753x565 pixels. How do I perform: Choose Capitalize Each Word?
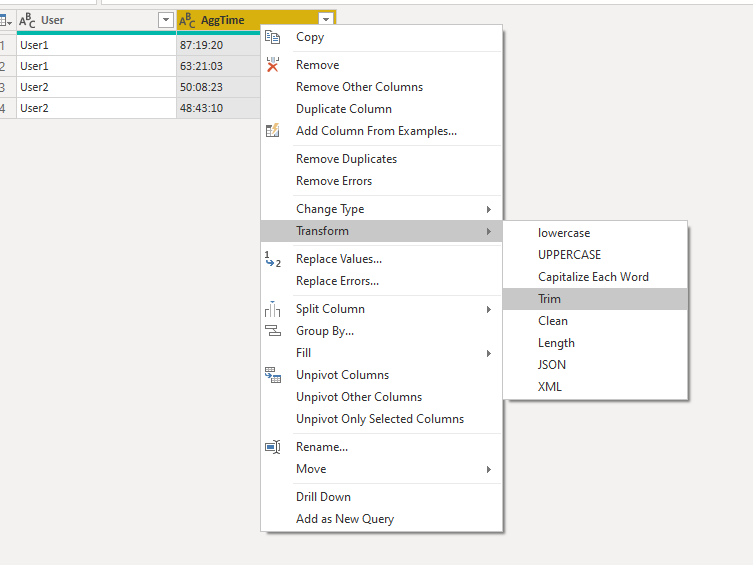click(x=595, y=277)
